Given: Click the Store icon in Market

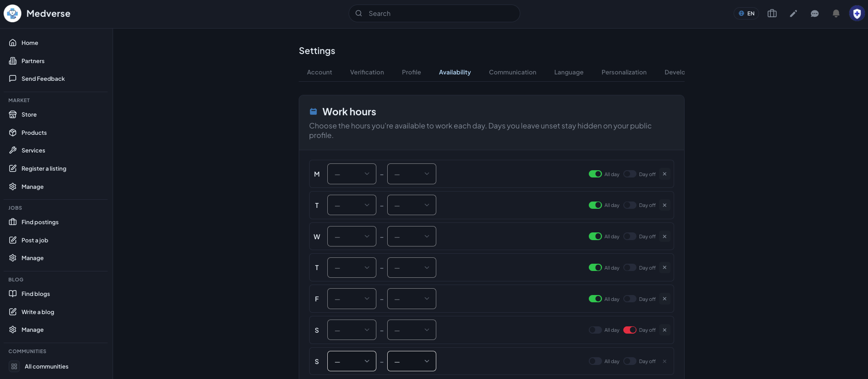Looking at the screenshot, I should pyautogui.click(x=13, y=114).
